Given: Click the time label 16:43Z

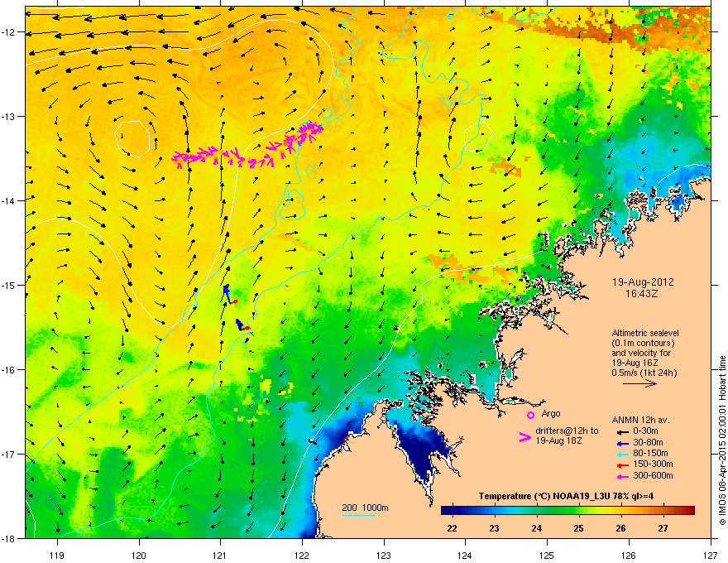Looking at the screenshot, I should pos(642,294).
